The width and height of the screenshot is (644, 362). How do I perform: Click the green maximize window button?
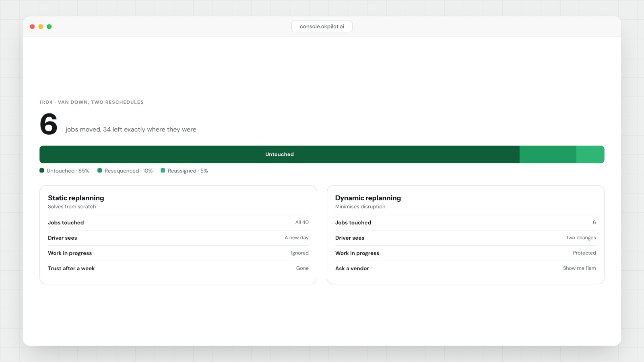click(49, 27)
